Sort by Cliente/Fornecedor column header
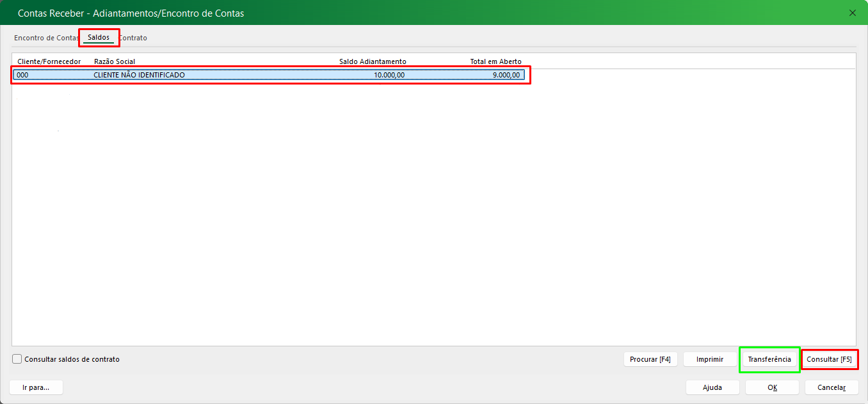The width and height of the screenshot is (868, 404). point(49,61)
